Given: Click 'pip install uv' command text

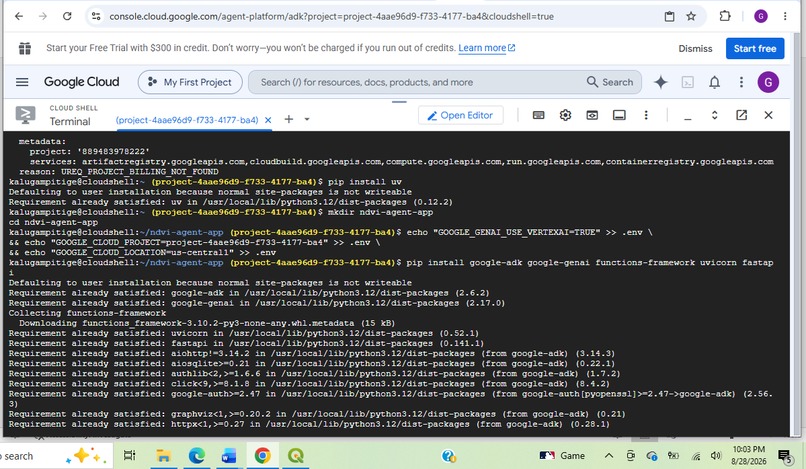Looking at the screenshot, I should (x=365, y=182).
